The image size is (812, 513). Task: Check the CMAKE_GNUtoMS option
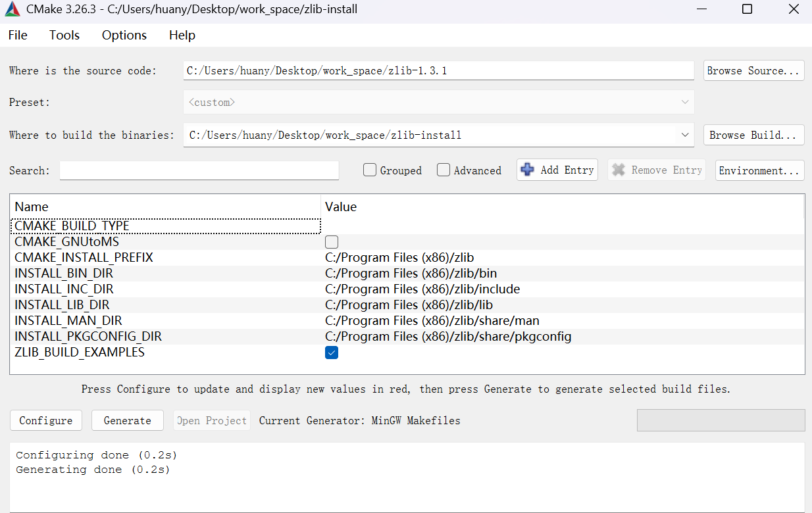(332, 242)
